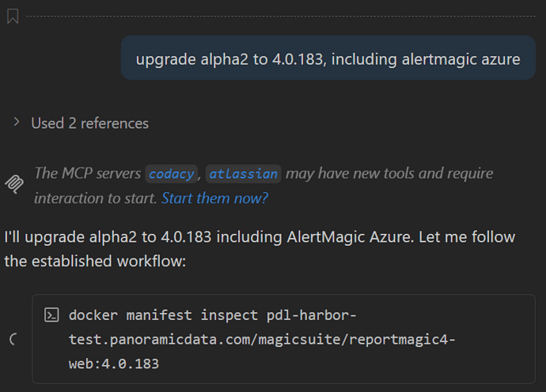Click the "interaction to start." notice text
This screenshot has width=546, height=392.
[x=96, y=198]
